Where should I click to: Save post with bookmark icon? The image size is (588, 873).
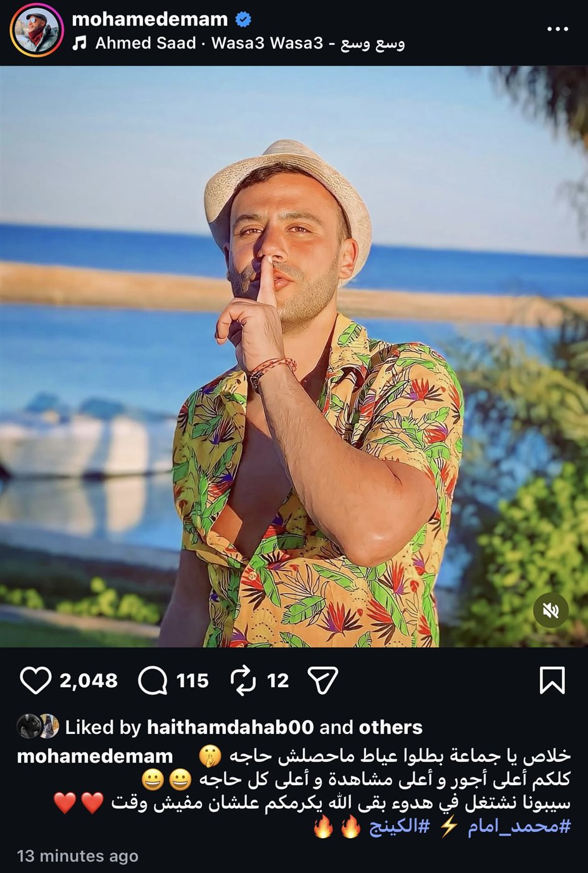tap(552, 680)
